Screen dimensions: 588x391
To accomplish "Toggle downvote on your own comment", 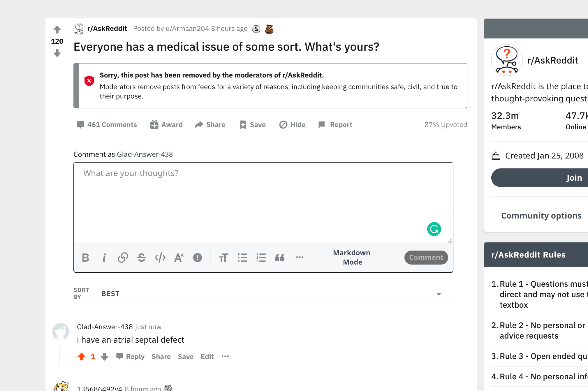I will pos(105,357).
